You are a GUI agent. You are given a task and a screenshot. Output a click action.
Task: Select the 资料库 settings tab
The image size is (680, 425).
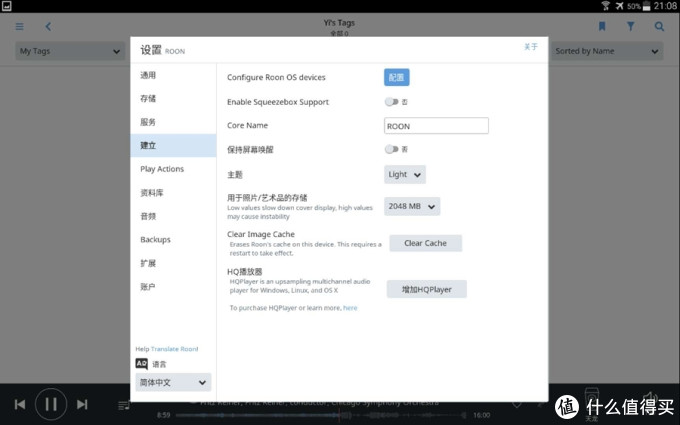point(173,193)
